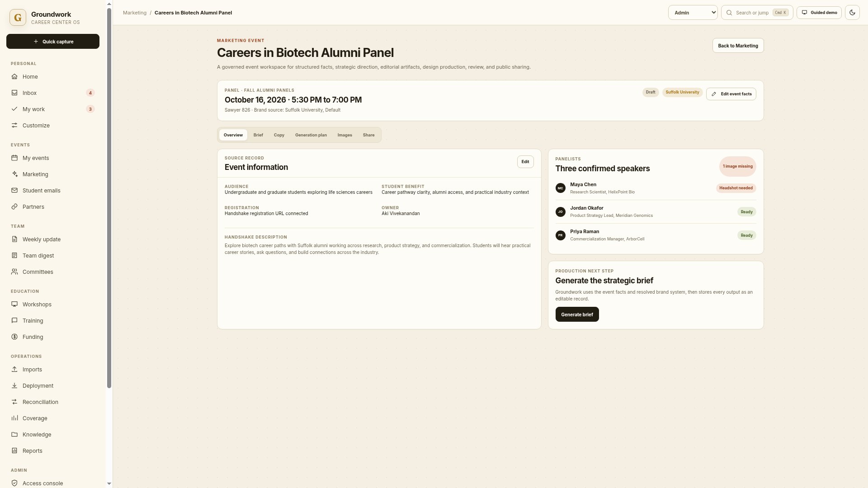Click the Search or jump field
The width and height of the screenshot is (868, 488).
[757, 13]
